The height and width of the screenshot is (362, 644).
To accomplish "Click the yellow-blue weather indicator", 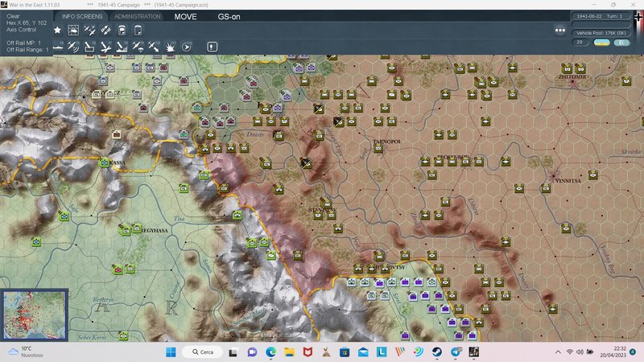I will click(601, 43).
